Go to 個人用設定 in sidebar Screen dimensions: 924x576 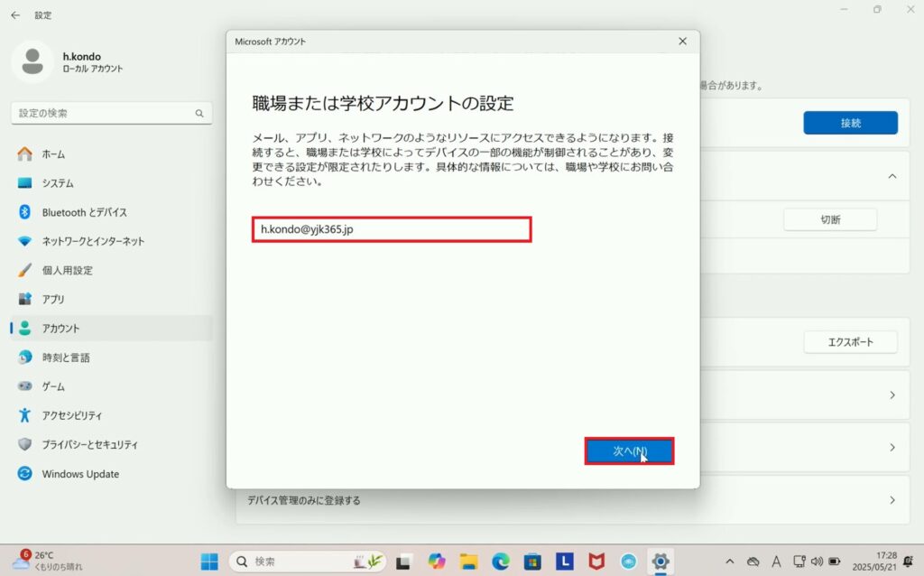[67, 270]
